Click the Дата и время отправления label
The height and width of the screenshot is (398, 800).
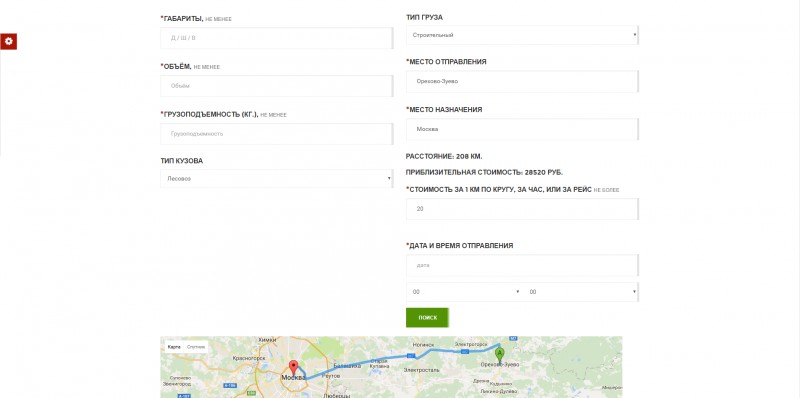[460, 245]
